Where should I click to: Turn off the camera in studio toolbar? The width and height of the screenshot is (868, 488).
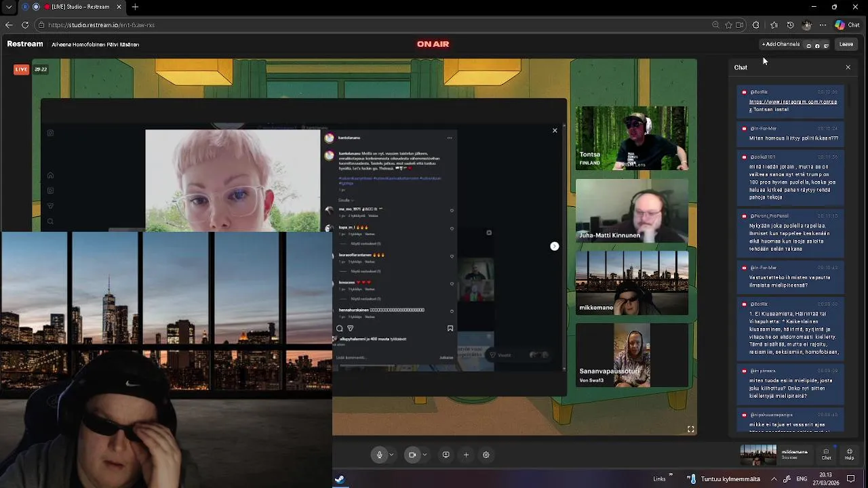pyautogui.click(x=412, y=455)
